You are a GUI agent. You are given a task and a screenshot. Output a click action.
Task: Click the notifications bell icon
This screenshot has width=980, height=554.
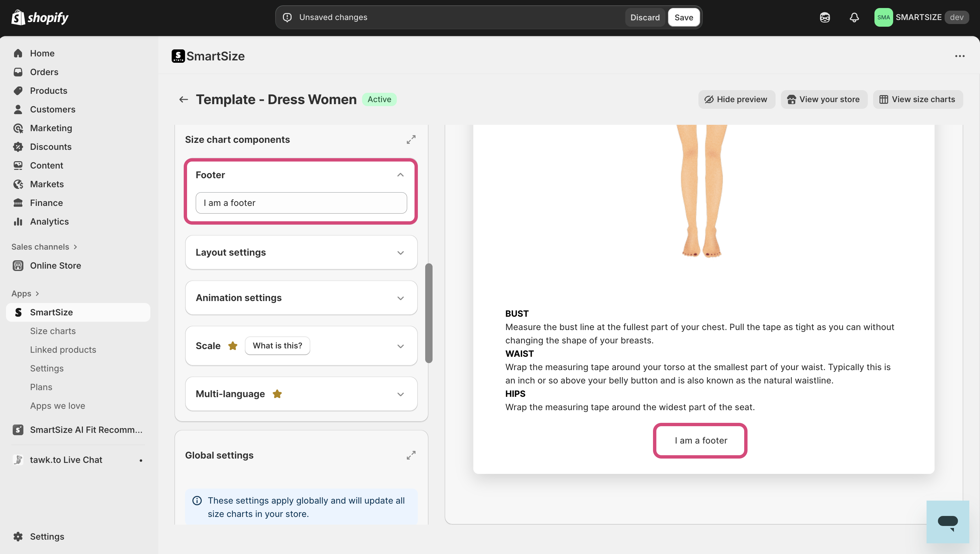click(x=854, y=17)
